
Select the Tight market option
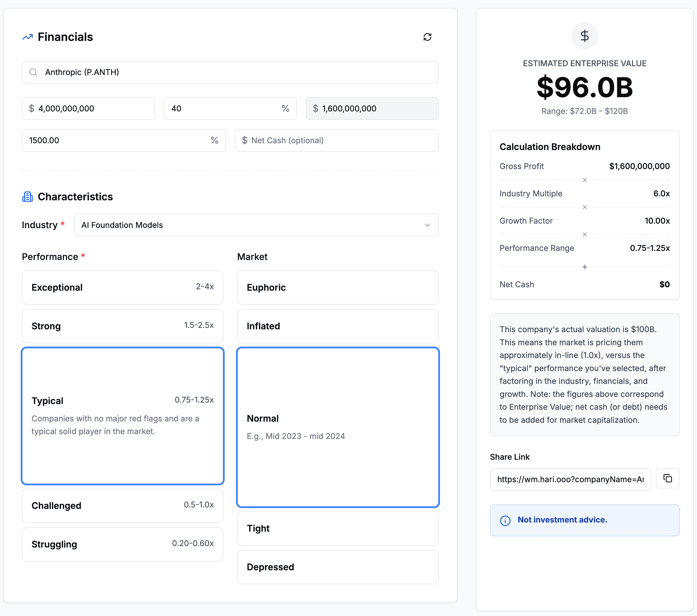(x=337, y=528)
